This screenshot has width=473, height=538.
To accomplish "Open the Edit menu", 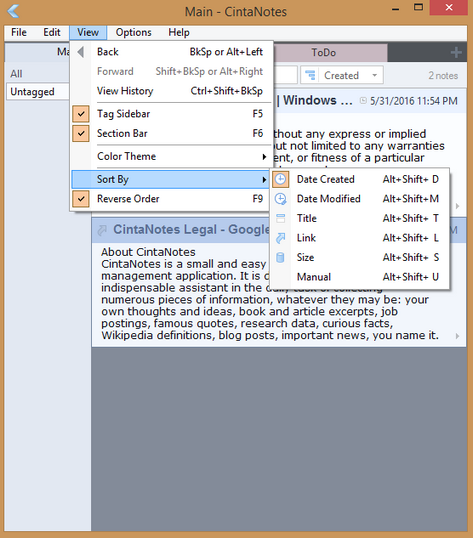I will [51, 32].
